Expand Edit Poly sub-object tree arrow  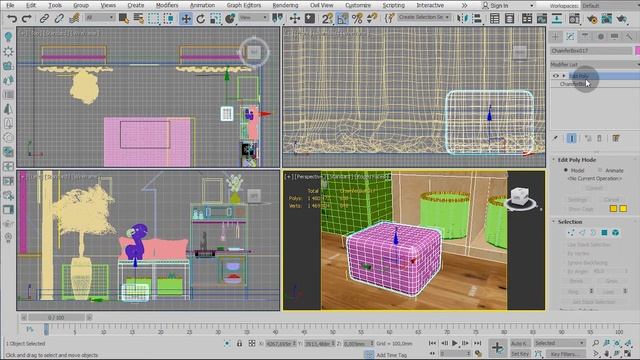[x=564, y=76]
